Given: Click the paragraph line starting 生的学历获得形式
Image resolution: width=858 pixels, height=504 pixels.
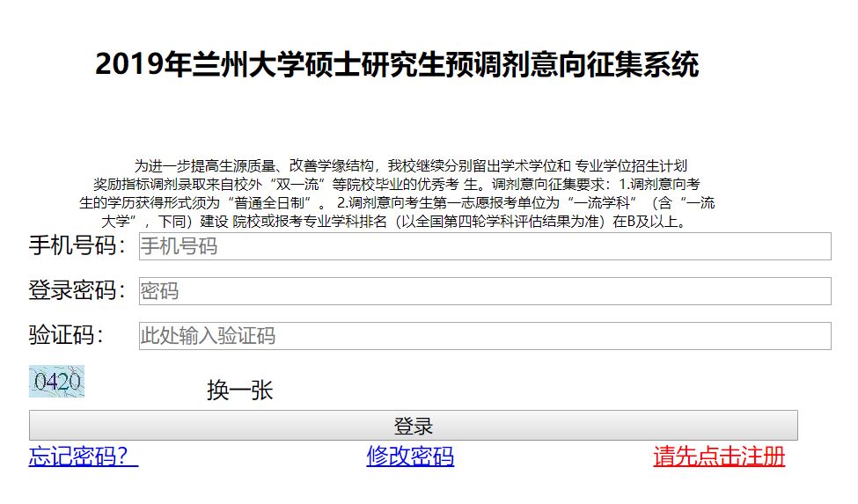Looking at the screenshot, I should 397,203.
